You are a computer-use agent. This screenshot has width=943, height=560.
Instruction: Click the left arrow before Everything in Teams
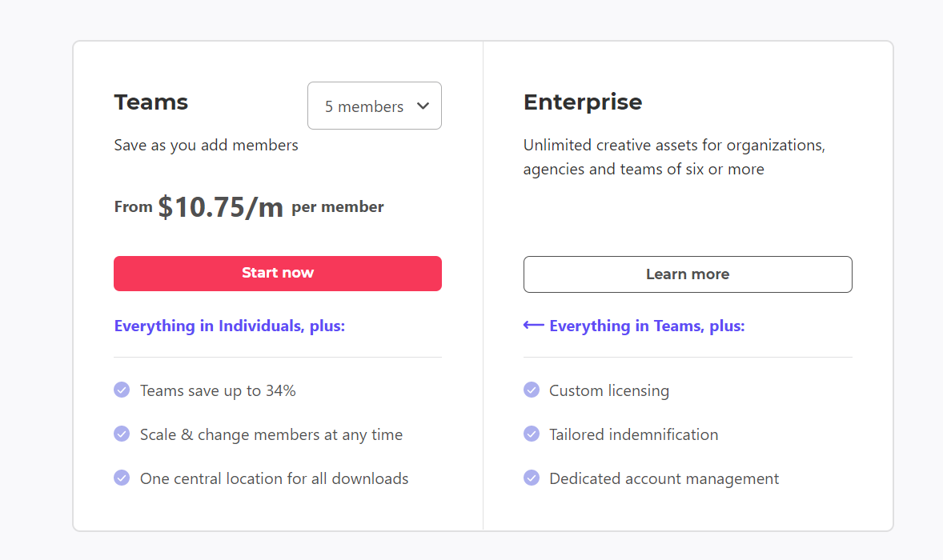pyautogui.click(x=533, y=325)
